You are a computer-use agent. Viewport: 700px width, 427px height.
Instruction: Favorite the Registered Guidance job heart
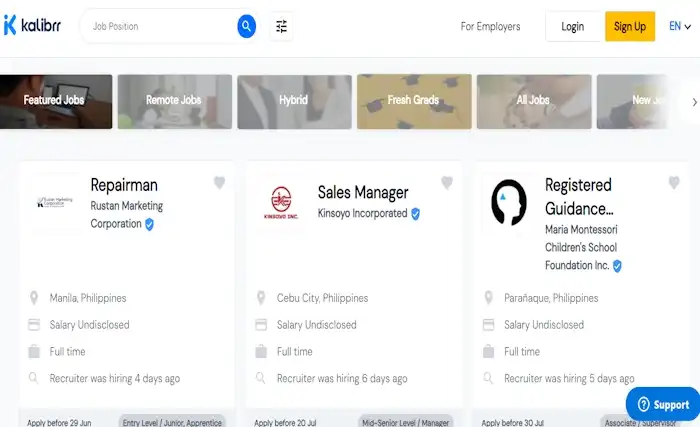click(x=674, y=183)
